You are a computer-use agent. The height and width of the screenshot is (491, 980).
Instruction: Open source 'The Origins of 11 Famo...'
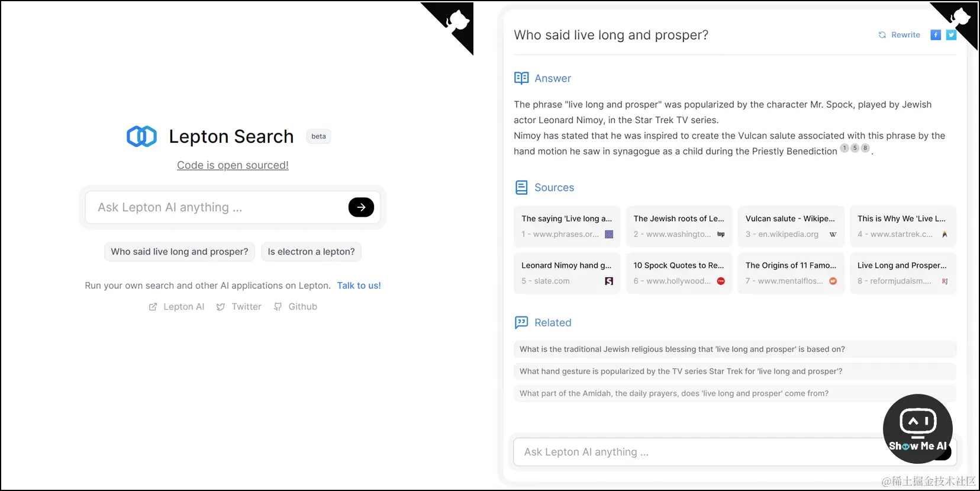[791, 273]
